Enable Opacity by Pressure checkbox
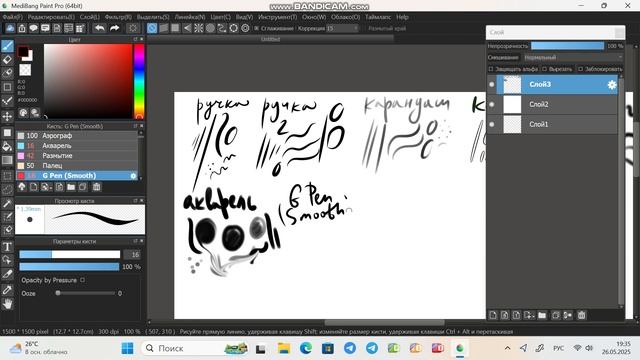Image resolution: width=640 pixels, height=360 pixels. tap(82, 280)
